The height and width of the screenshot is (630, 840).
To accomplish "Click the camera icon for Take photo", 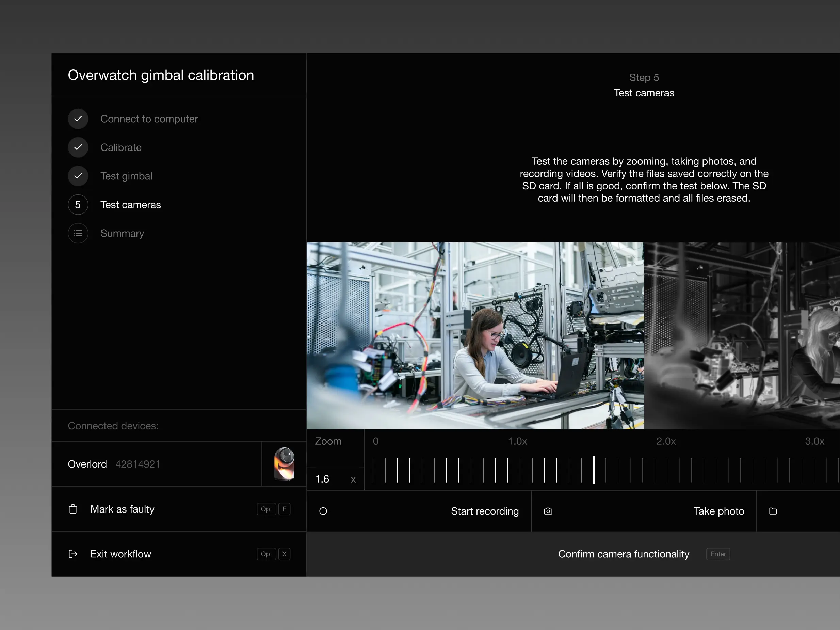I will tap(548, 511).
